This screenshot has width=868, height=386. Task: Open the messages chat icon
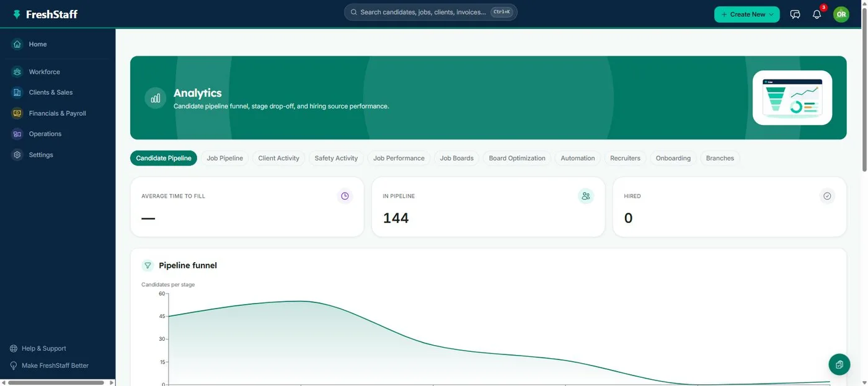(x=795, y=14)
